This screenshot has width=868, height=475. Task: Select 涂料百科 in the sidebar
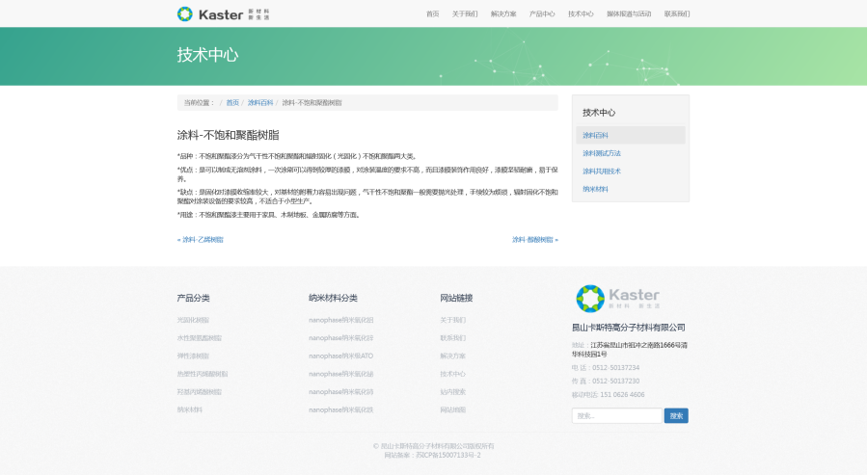click(631, 135)
